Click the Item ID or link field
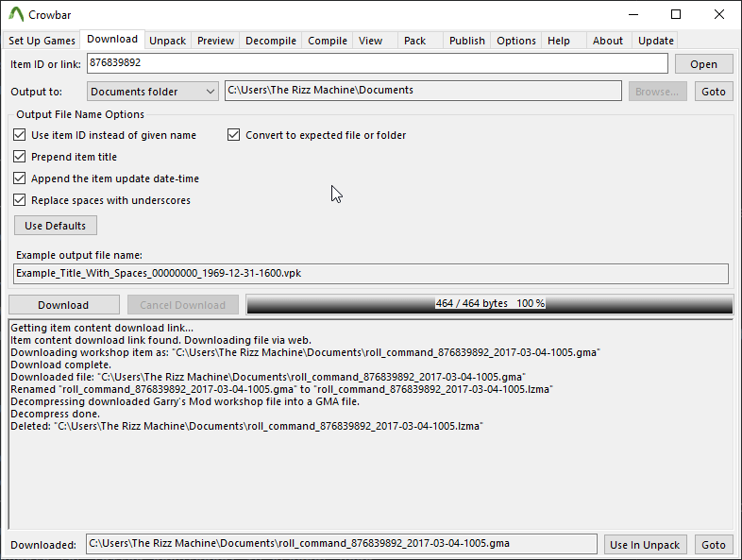Screen dimensions: 742x560 click(x=378, y=63)
